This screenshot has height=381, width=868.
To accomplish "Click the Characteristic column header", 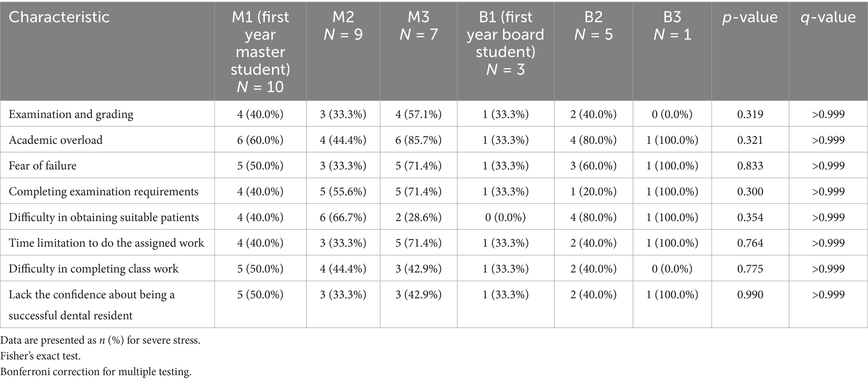I will [x=59, y=17].
